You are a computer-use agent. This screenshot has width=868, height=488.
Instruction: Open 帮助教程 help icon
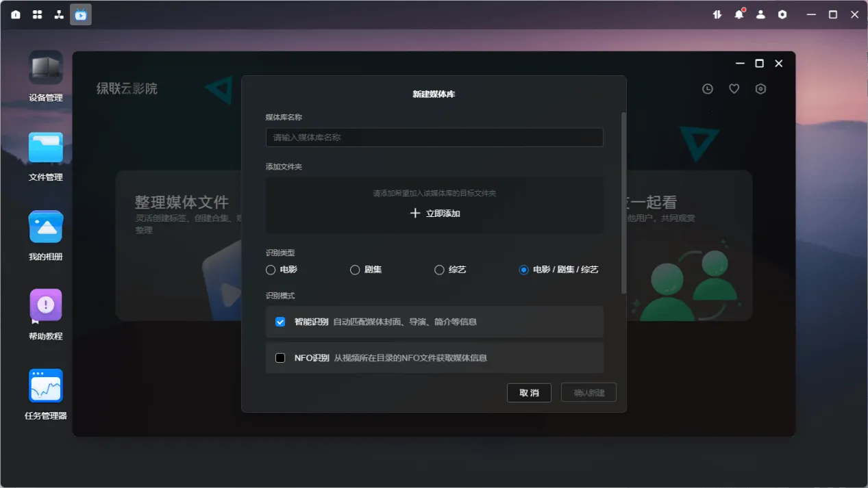click(46, 306)
